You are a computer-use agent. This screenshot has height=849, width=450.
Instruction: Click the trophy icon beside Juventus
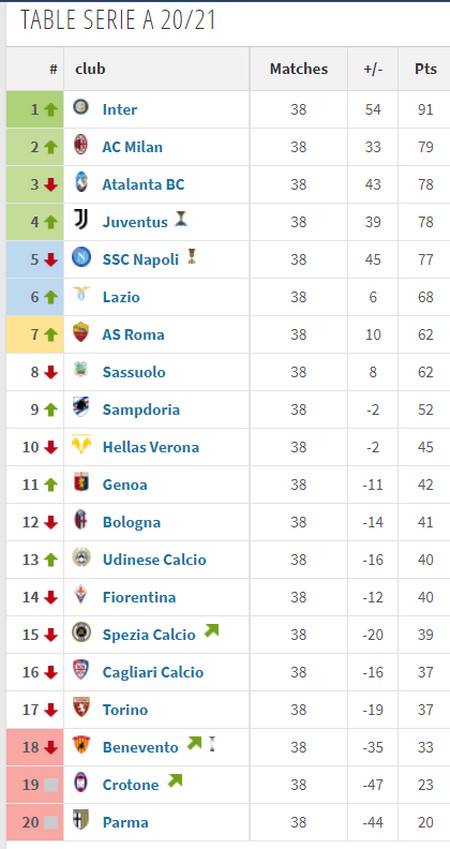pos(181,219)
